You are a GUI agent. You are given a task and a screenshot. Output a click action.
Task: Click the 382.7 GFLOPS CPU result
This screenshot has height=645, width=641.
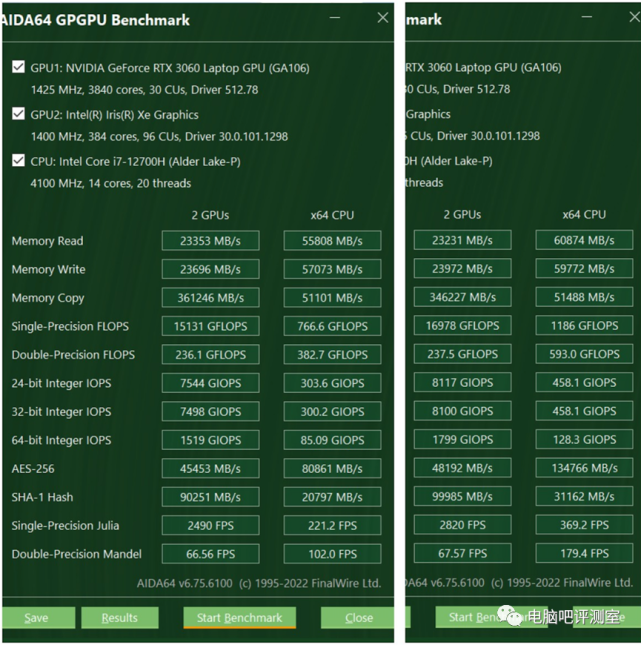332,355
